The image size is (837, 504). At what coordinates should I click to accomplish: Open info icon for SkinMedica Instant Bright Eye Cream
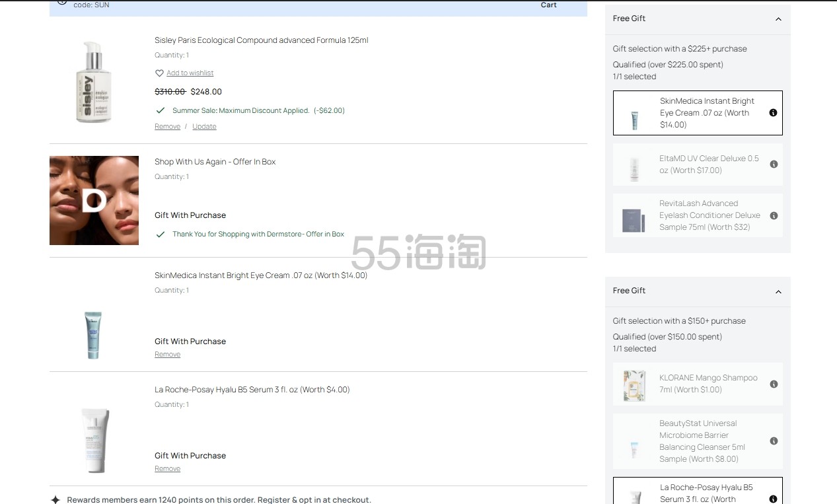tap(773, 113)
